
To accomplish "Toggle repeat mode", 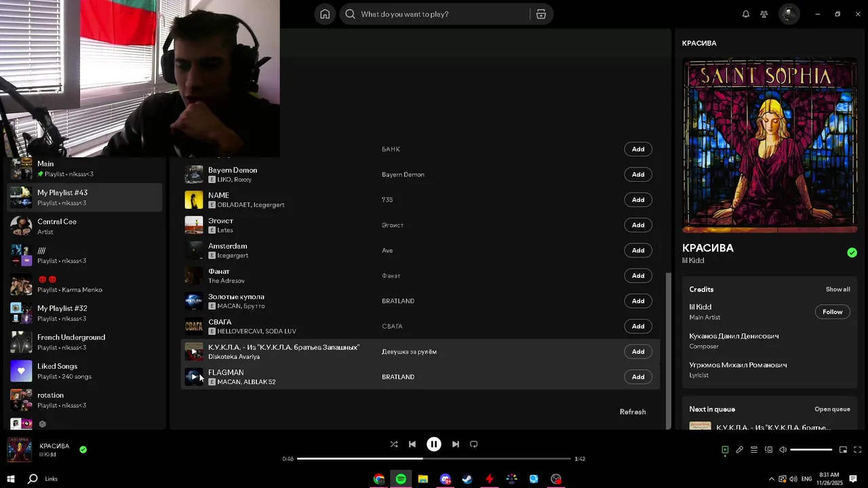I will (474, 445).
